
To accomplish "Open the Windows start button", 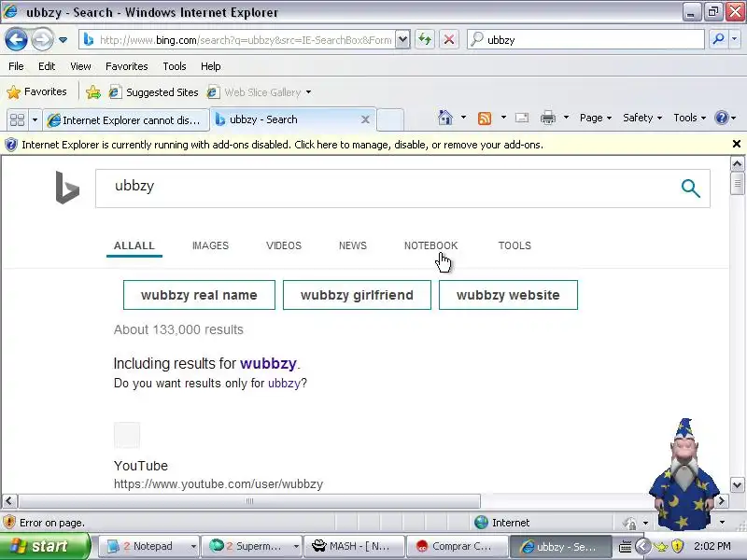I will click(x=45, y=546).
